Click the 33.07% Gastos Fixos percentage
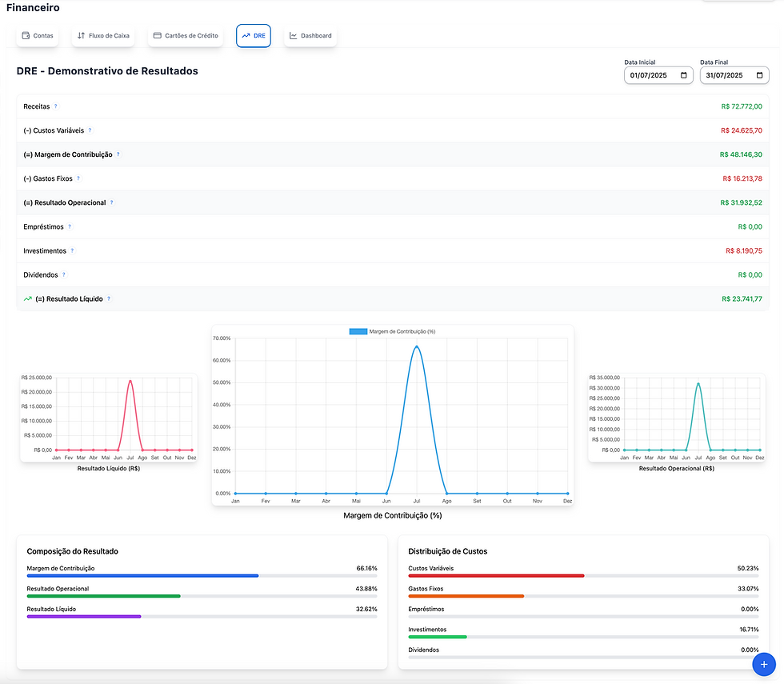This screenshot has height=684, width=784. click(x=748, y=589)
